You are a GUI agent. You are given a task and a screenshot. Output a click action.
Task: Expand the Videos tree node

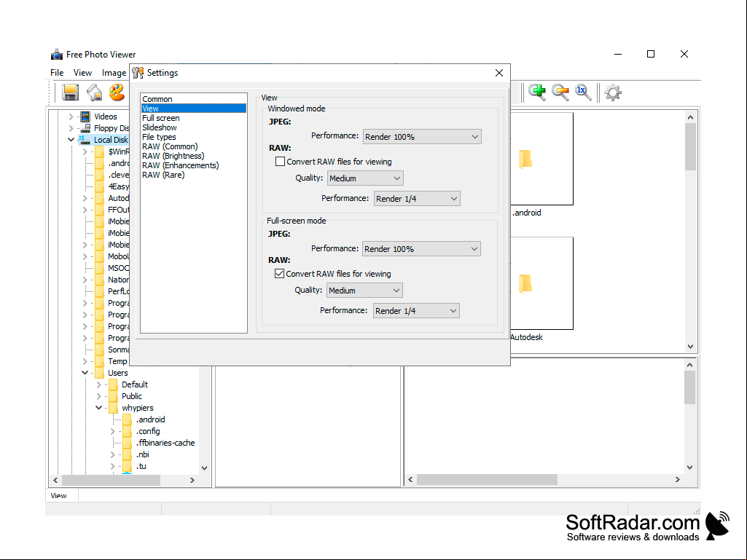point(71,117)
